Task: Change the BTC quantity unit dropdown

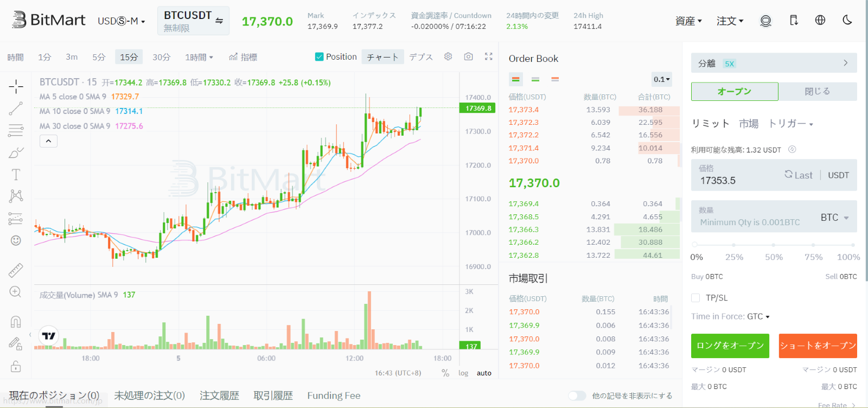Action: click(x=834, y=218)
